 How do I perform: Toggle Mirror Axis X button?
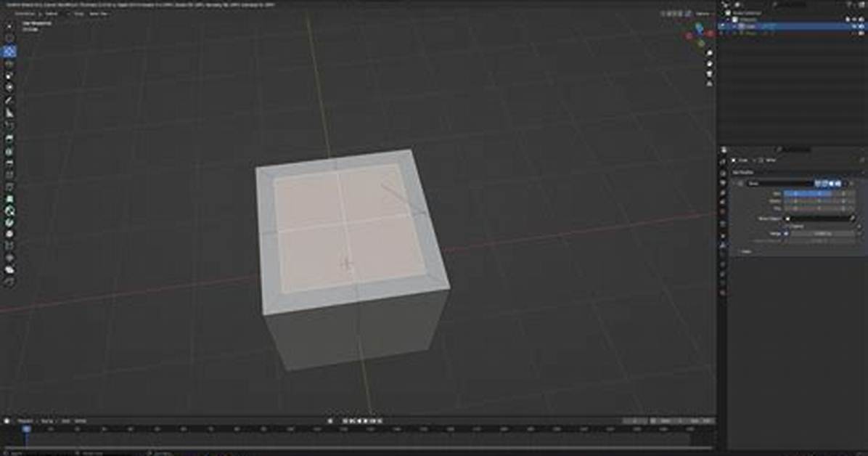click(795, 194)
